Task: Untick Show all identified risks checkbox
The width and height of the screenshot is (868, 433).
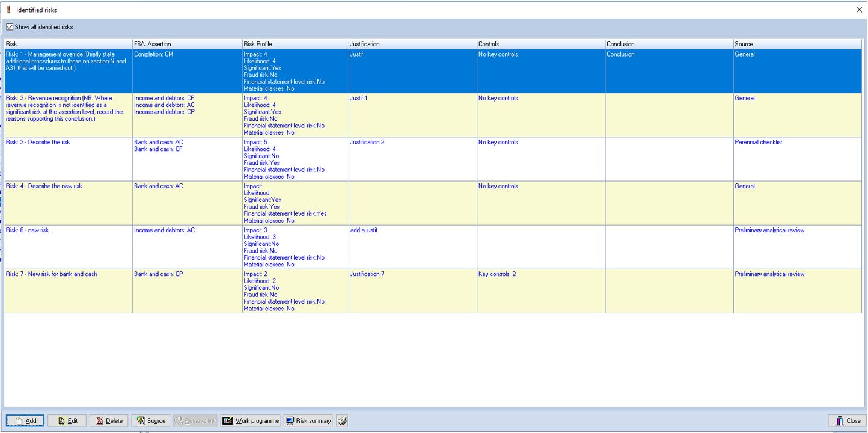Action: click(10, 27)
